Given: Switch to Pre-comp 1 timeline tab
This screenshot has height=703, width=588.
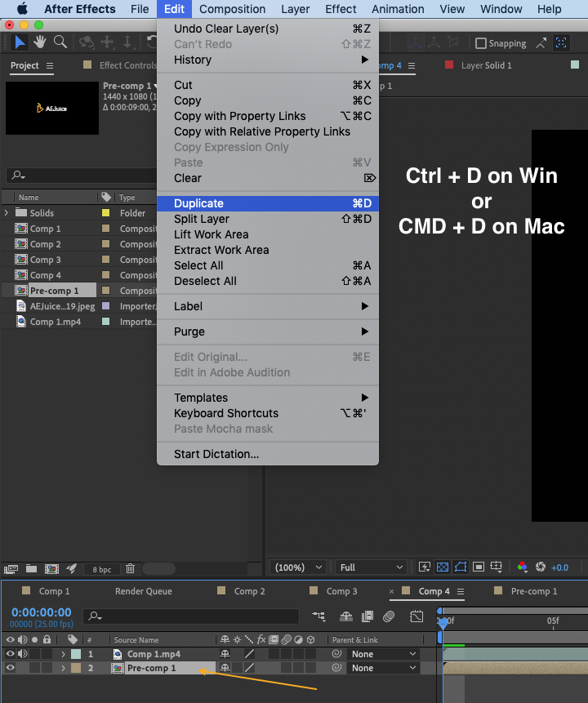Looking at the screenshot, I should click(534, 591).
